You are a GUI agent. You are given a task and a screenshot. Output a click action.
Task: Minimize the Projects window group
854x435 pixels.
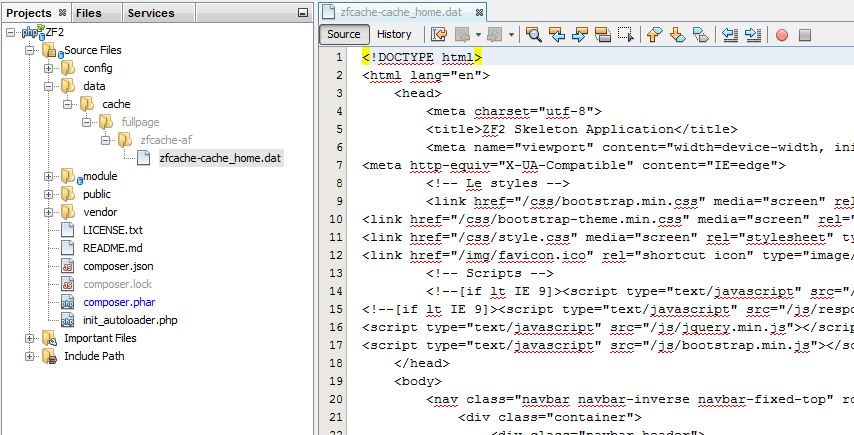pos(303,13)
